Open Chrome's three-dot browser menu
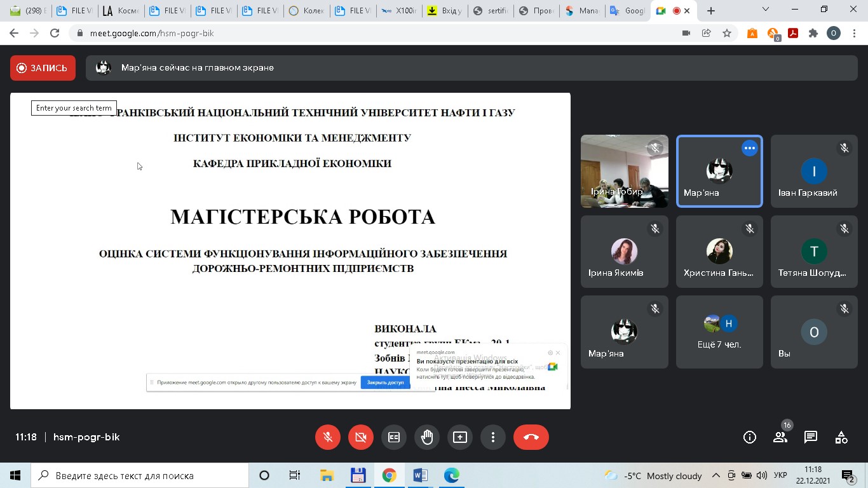 click(853, 32)
